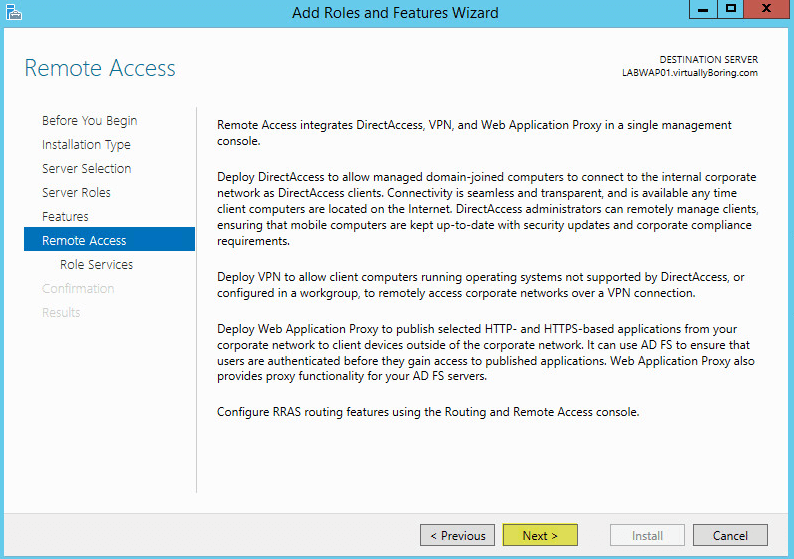Click the < Previous button
The height and width of the screenshot is (559, 794).
click(457, 535)
